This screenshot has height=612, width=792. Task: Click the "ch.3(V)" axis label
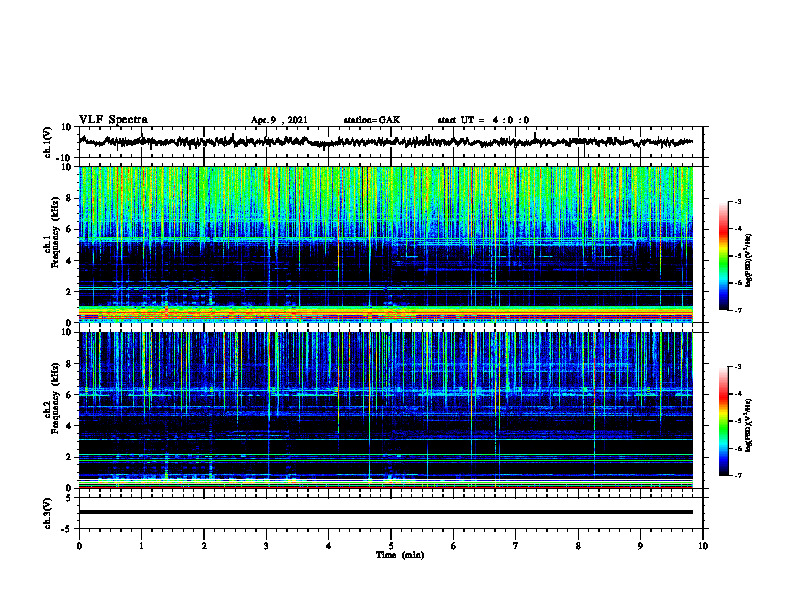(x=48, y=513)
